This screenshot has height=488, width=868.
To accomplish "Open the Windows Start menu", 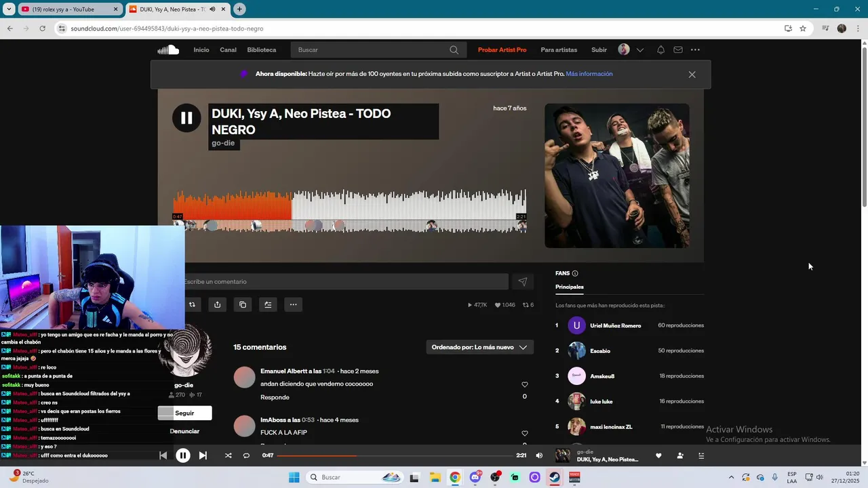I will [x=294, y=477].
